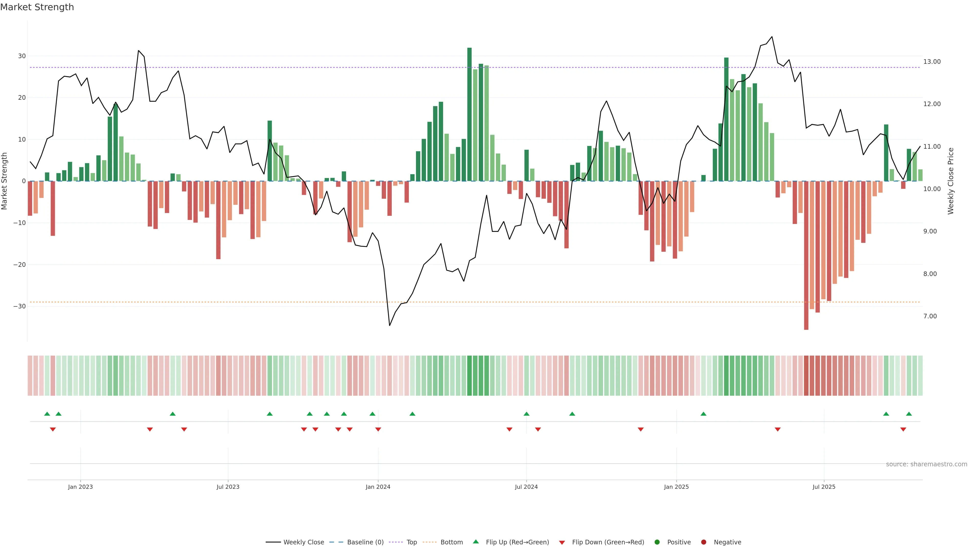Click the first red flip-down triangle marker

[53, 429]
